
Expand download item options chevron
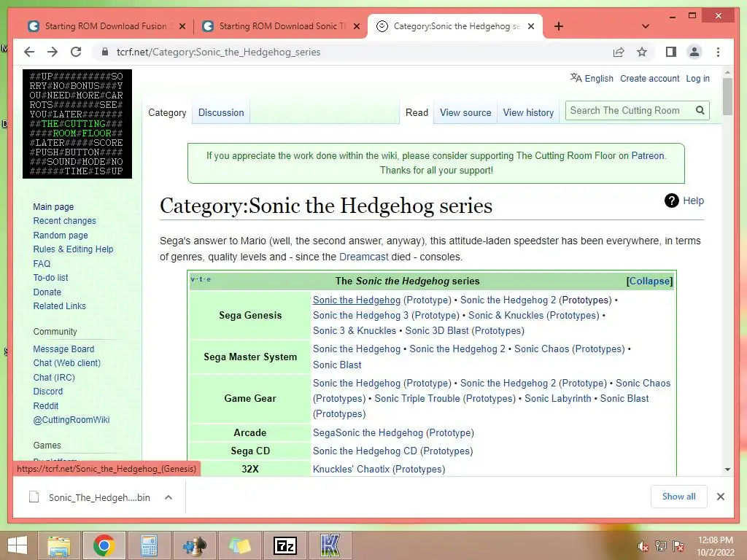[x=169, y=497]
